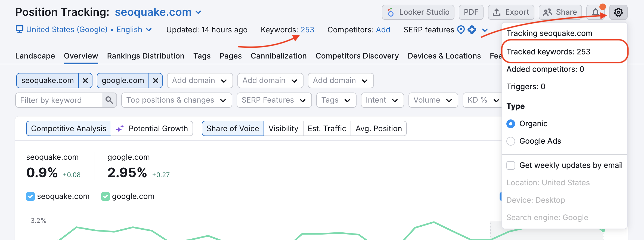Click the SERP features diamond icon
Image resolution: width=644 pixels, height=240 pixels.
[472, 30]
